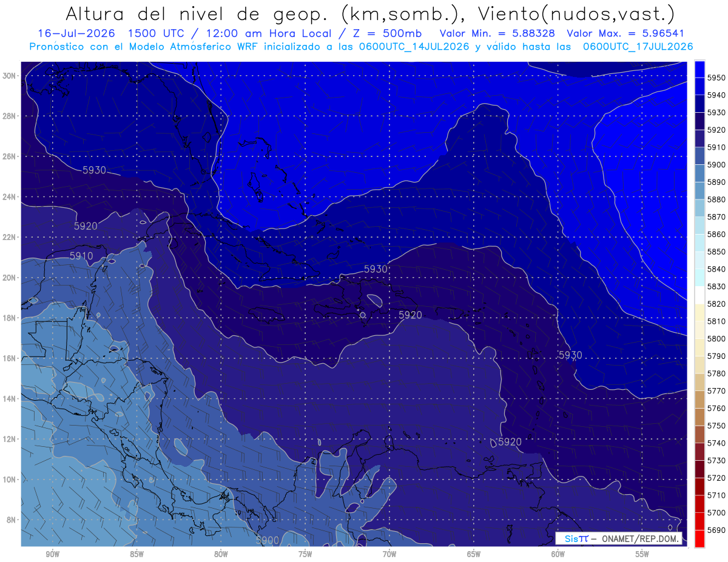Click the 30N latitude axis label

coord(10,76)
